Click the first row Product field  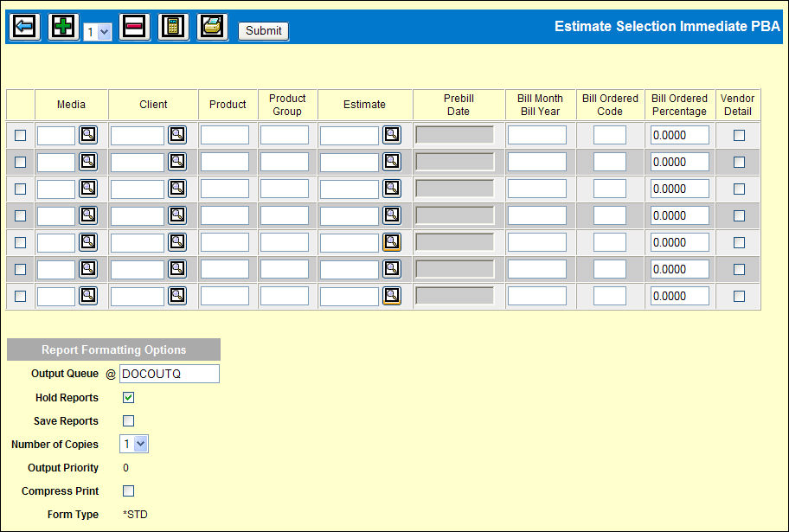(x=225, y=136)
